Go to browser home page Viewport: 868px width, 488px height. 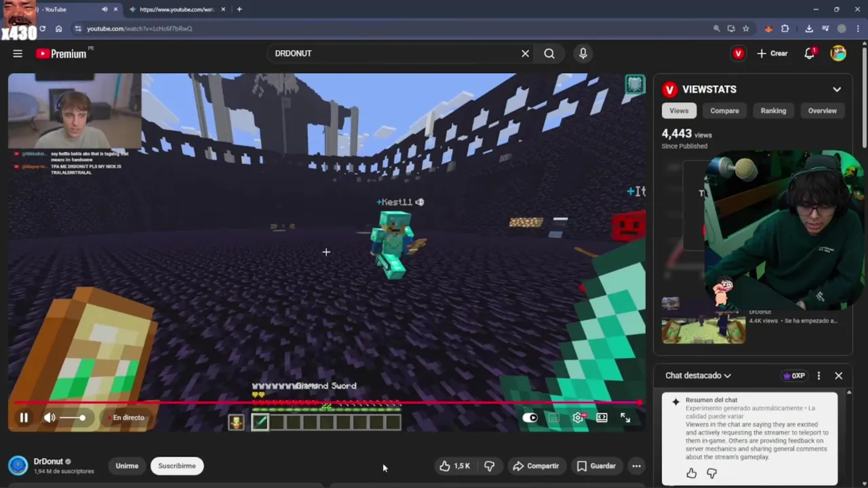pos(58,28)
